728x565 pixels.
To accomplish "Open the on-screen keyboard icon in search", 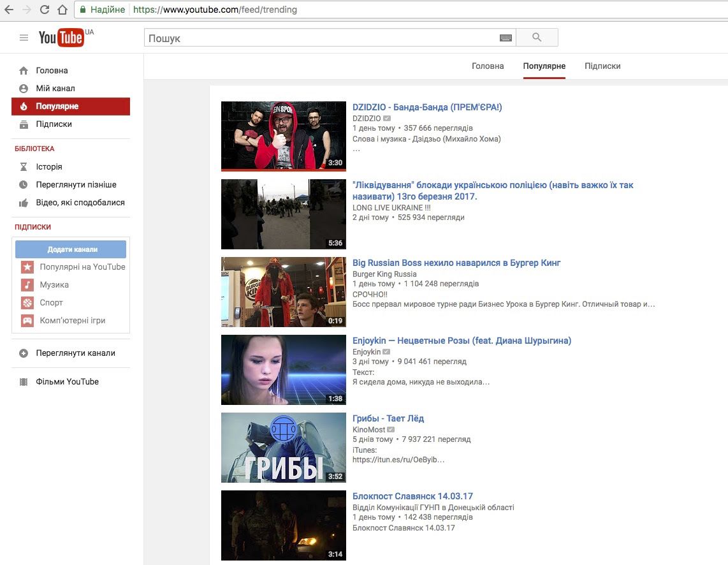I will pos(506,38).
